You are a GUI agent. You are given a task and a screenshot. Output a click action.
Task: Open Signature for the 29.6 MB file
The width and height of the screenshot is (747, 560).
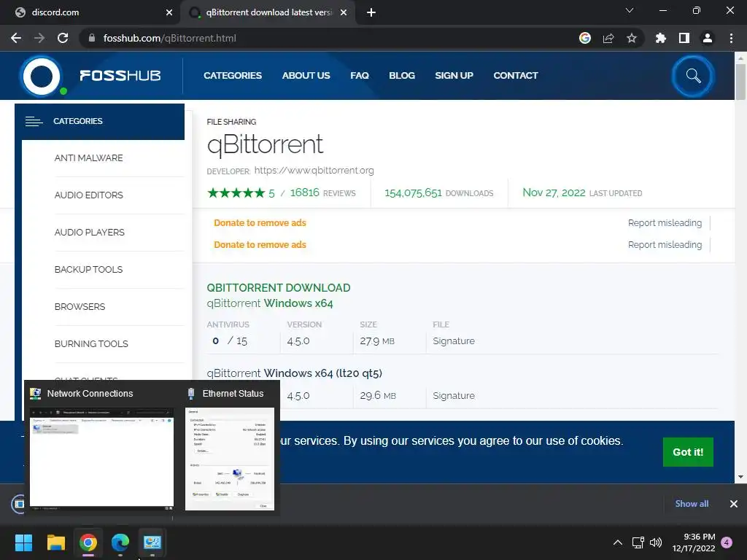[454, 396]
